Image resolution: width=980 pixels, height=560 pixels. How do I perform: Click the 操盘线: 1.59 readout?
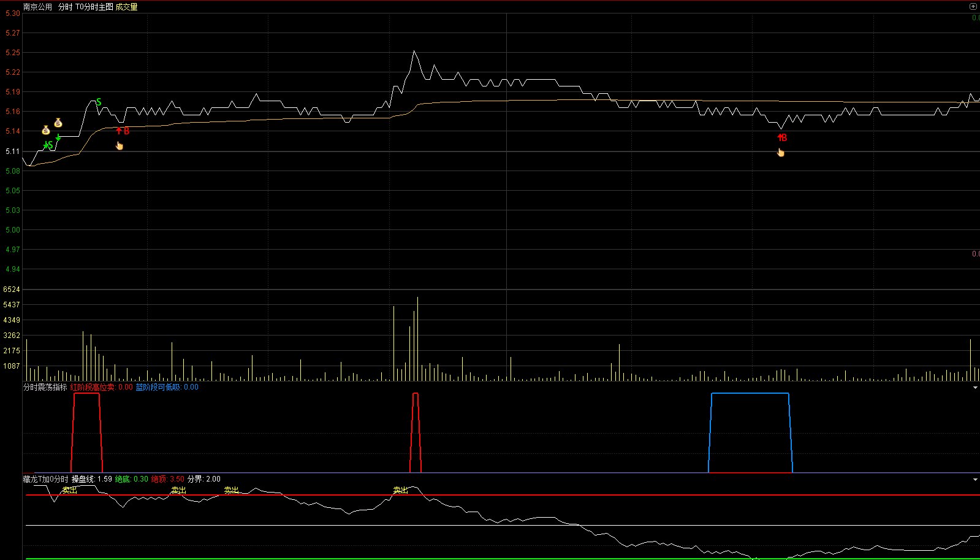[92, 479]
